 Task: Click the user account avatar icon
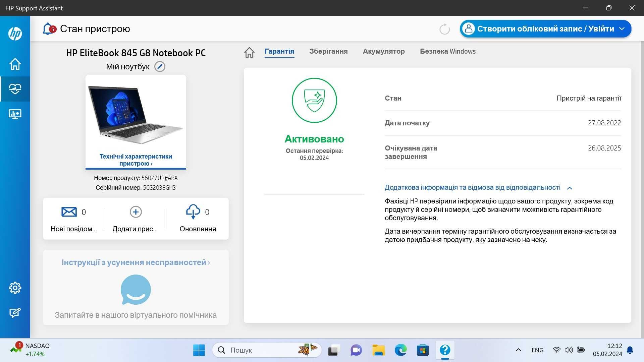pyautogui.click(x=469, y=29)
